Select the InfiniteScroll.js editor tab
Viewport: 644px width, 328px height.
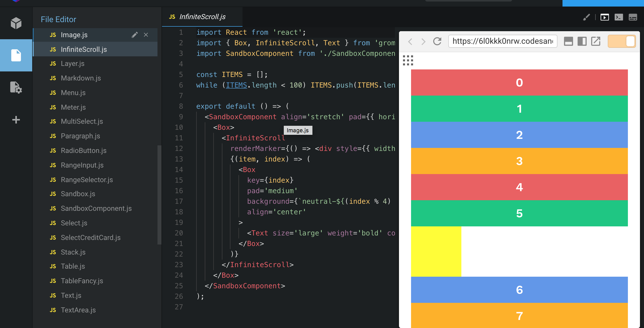point(202,17)
